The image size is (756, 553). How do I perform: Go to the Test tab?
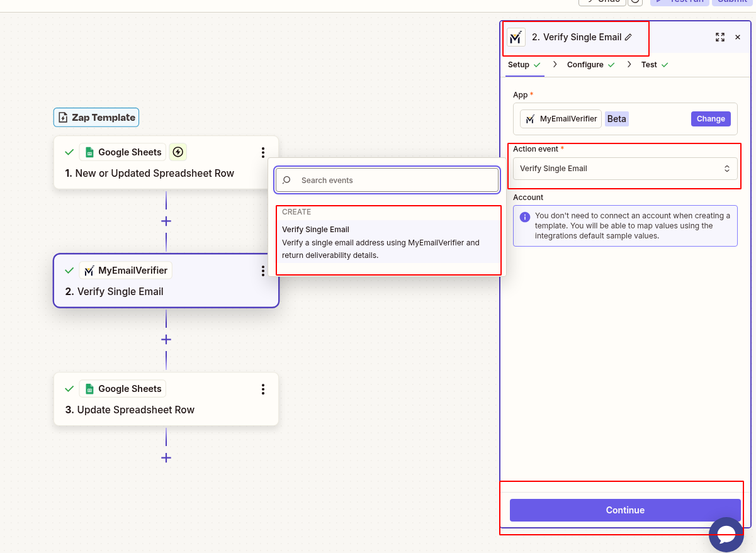pos(648,64)
